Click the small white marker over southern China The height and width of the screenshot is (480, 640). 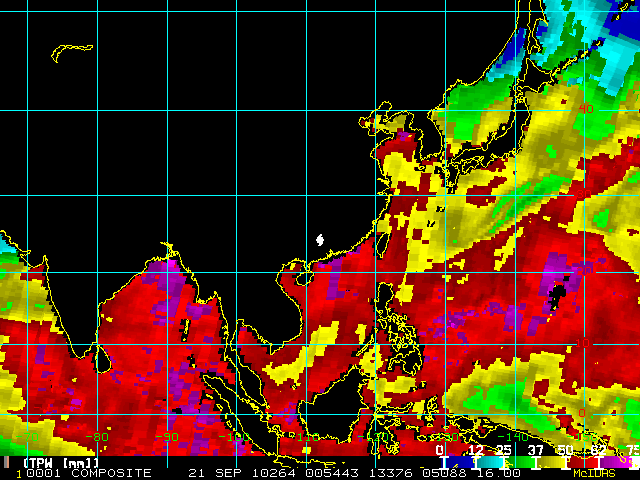(x=320, y=240)
